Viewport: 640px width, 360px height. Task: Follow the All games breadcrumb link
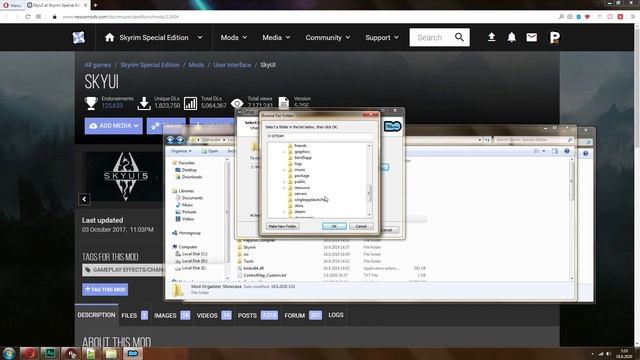tap(98, 65)
